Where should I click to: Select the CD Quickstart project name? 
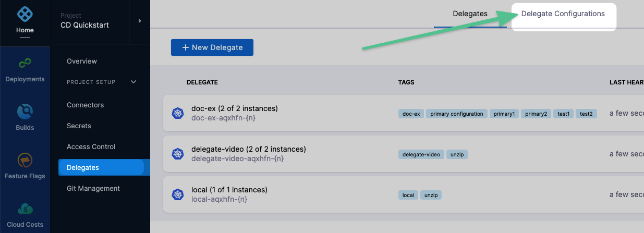[84, 25]
